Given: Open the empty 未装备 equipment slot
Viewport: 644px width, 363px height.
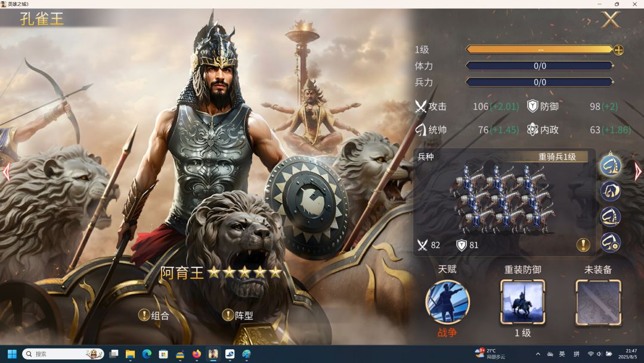Looking at the screenshot, I should [598, 303].
